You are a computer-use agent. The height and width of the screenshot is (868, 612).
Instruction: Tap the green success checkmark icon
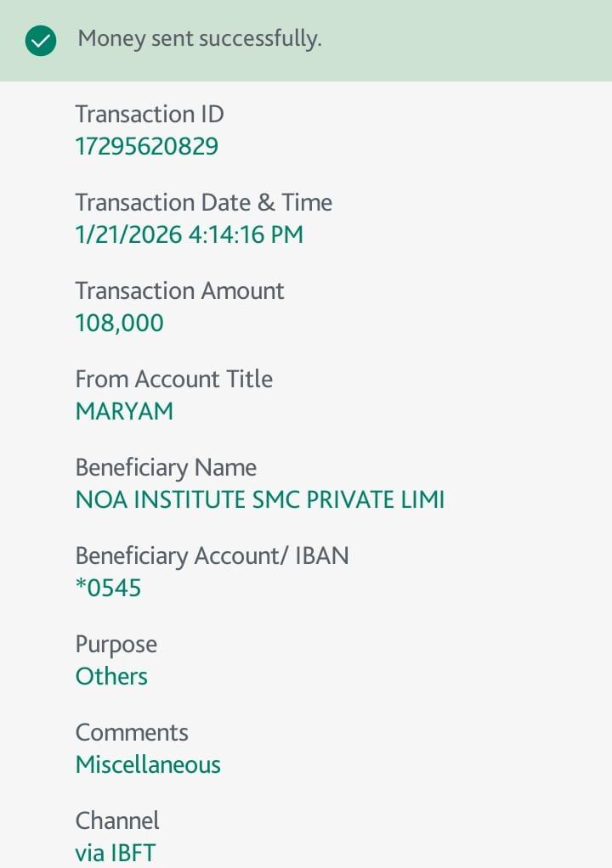coord(41,40)
